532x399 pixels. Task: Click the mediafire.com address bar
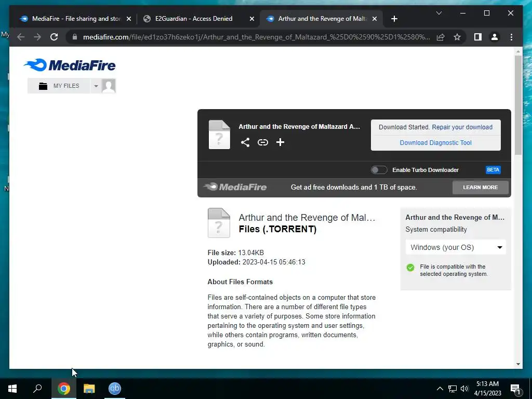pos(256,37)
